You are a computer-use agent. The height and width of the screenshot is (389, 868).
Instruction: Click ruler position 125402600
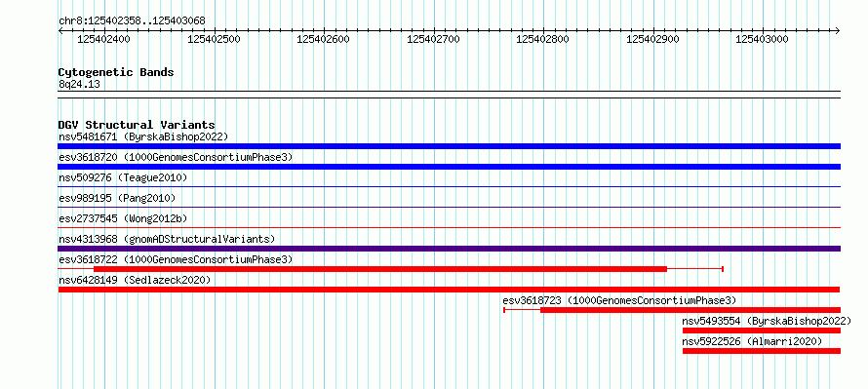323,39
